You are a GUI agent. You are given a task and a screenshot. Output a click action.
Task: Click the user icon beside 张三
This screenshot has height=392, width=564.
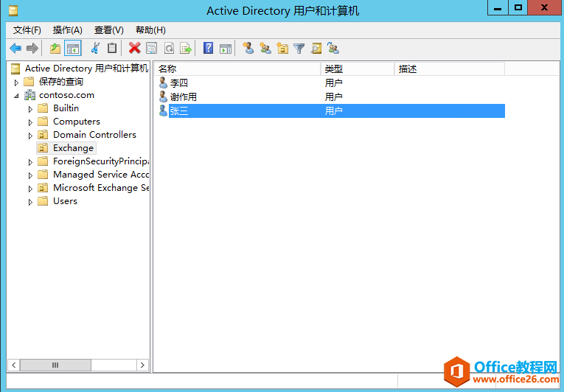[163, 111]
